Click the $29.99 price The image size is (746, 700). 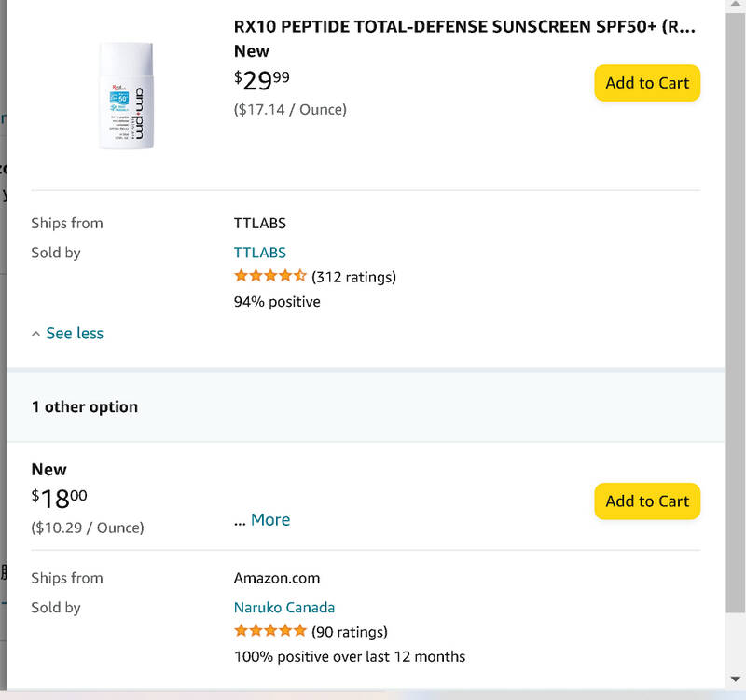(x=262, y=80)
